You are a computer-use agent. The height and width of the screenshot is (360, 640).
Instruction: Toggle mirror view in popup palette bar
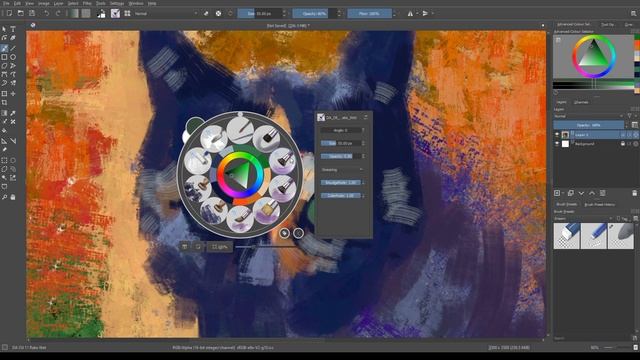click(x=185, y=247)
